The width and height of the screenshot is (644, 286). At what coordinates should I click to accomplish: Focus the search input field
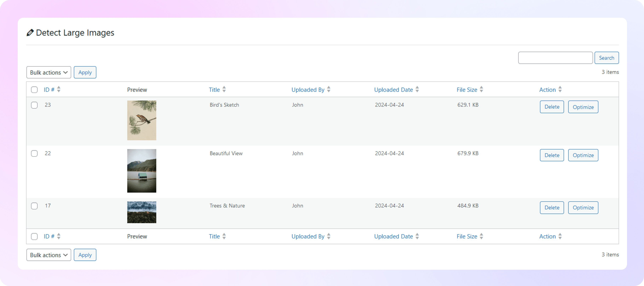(555, 58)
